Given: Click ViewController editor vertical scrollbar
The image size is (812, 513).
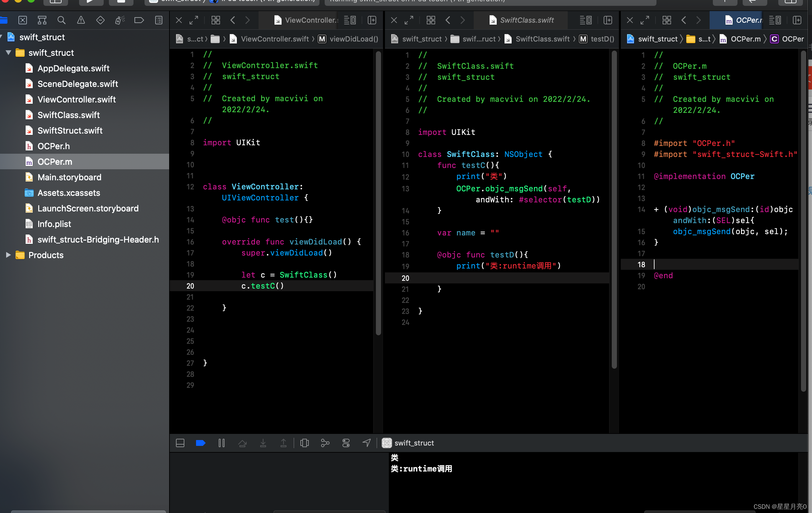Looking at the screenshot, I should (x=378, y=193).
